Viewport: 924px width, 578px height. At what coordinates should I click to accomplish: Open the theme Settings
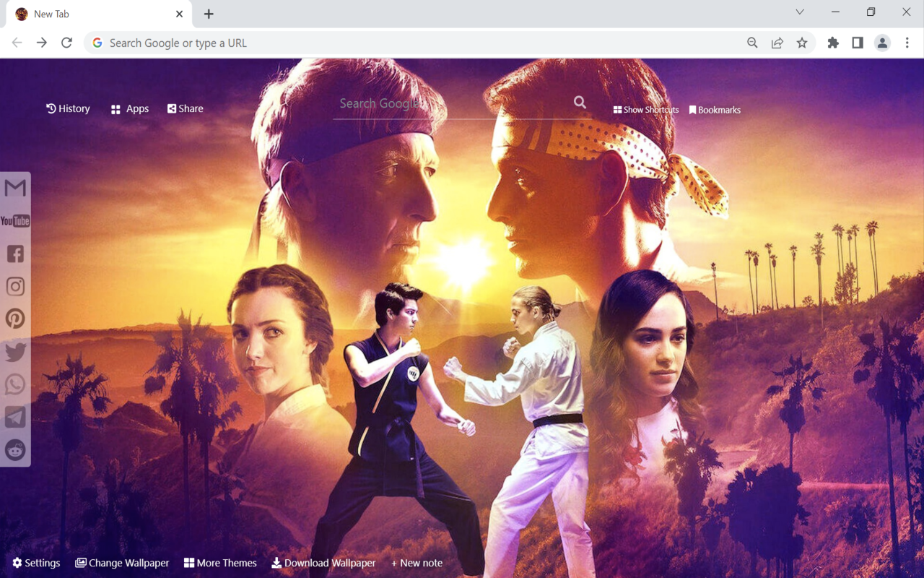(x=36, y=563)
